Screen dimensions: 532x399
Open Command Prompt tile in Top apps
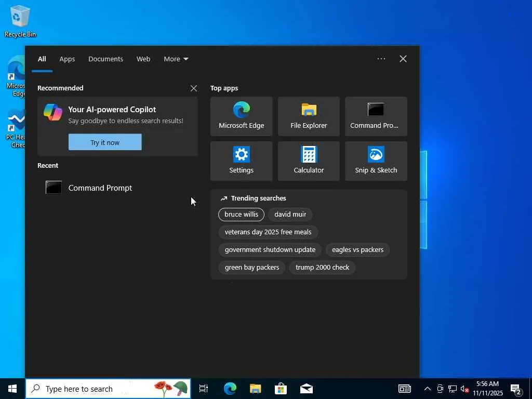tap(376, 116)
